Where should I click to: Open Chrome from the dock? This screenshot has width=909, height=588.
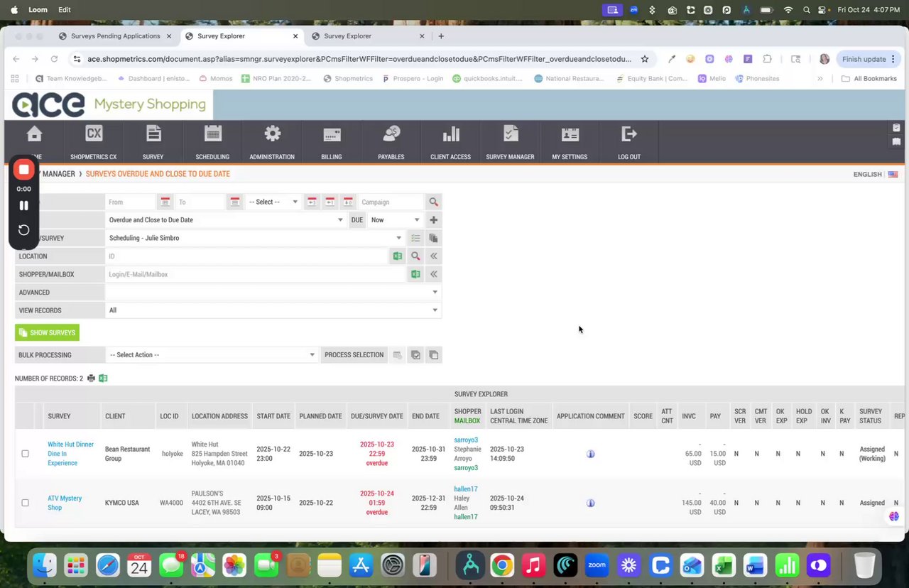tap(502, 565)
